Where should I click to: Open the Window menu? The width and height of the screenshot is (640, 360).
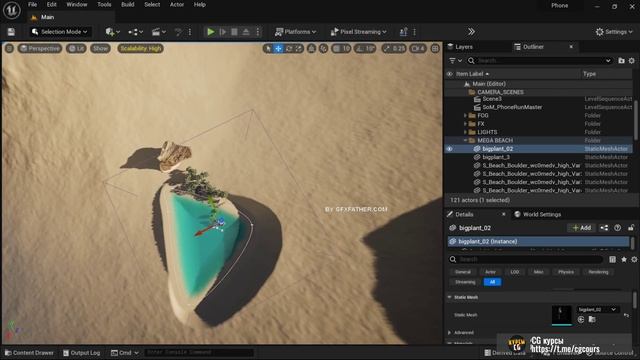(77, 4)
